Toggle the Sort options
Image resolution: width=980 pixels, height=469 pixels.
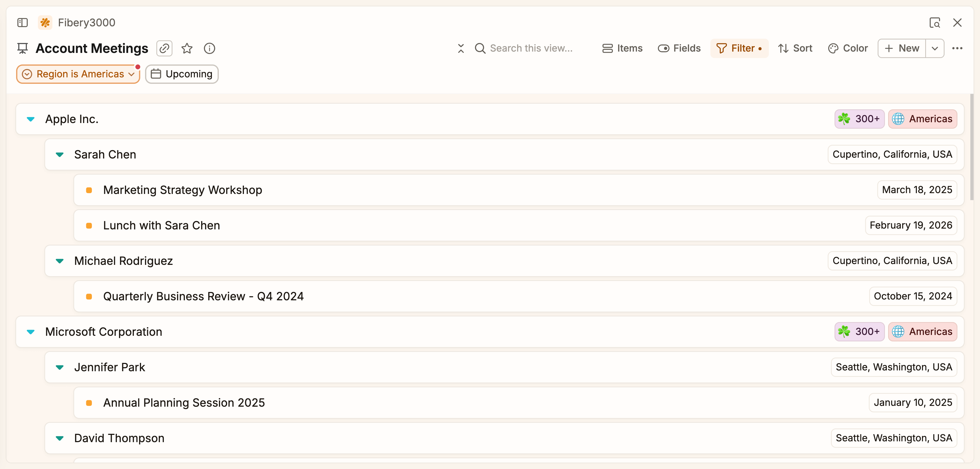795,48
